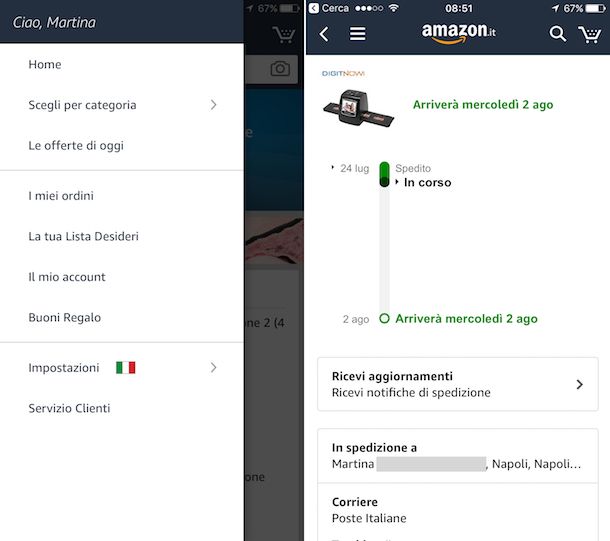
Task: Expand the Impostazioni submenu arrow
Action: 213,368
